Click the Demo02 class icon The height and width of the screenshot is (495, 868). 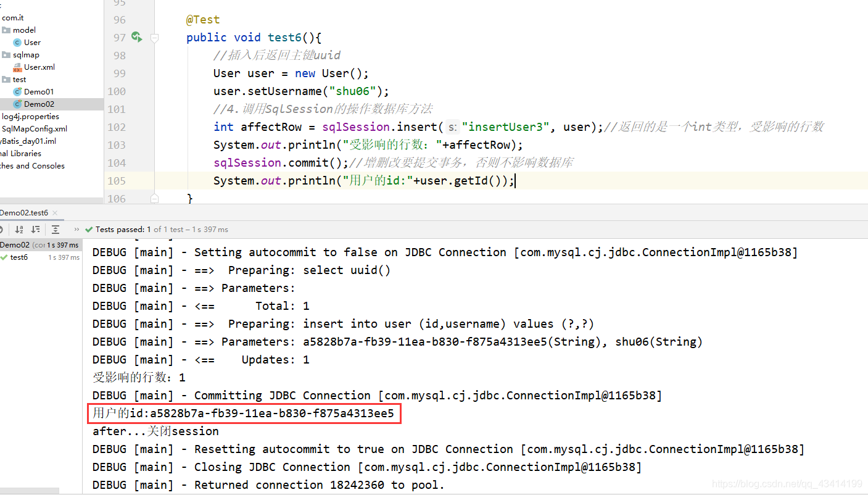[17, 104]
